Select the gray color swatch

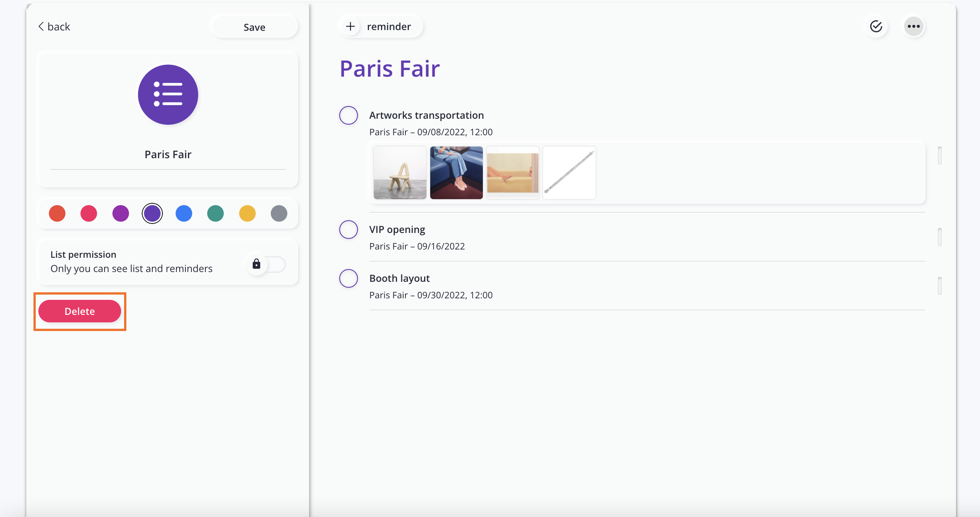click(279, 213)
